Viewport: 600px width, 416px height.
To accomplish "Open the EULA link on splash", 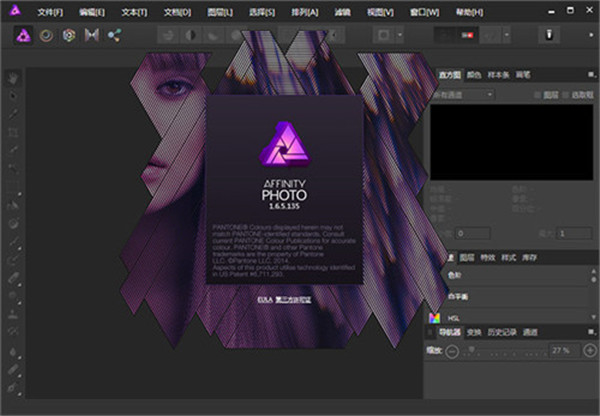I will click(265, 300).
